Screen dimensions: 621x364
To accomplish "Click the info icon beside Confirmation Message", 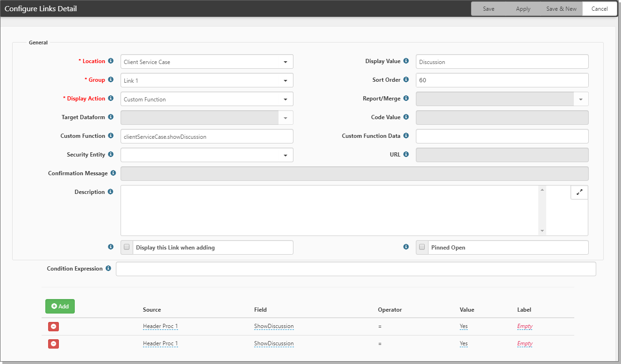I will pyautogui.click(x=113, y=173).
